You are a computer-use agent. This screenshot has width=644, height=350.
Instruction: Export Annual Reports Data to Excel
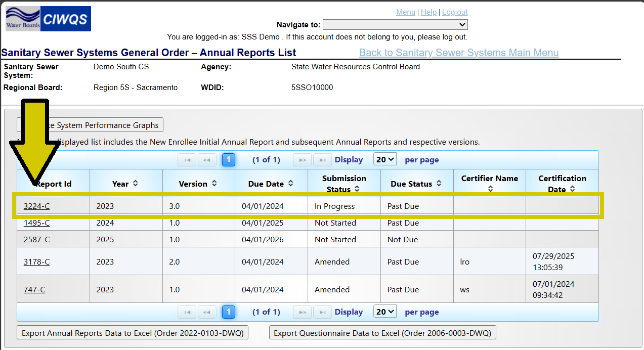(x=133, y=333)
